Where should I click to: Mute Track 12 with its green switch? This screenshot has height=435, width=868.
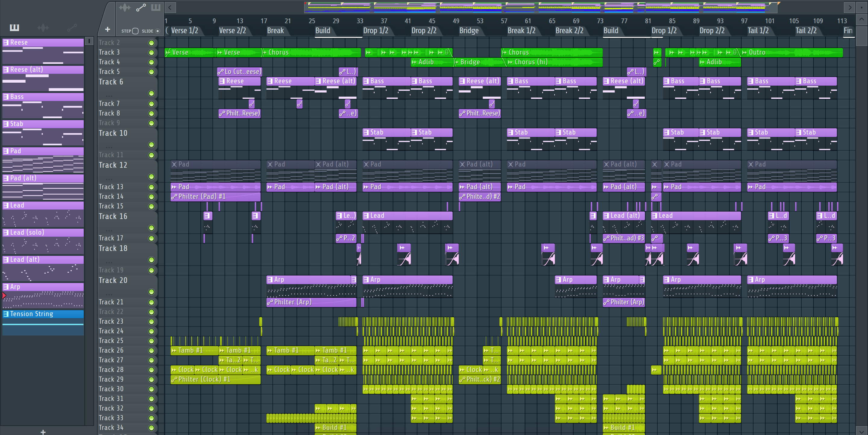pyautogui.click(x=151, y=177)
